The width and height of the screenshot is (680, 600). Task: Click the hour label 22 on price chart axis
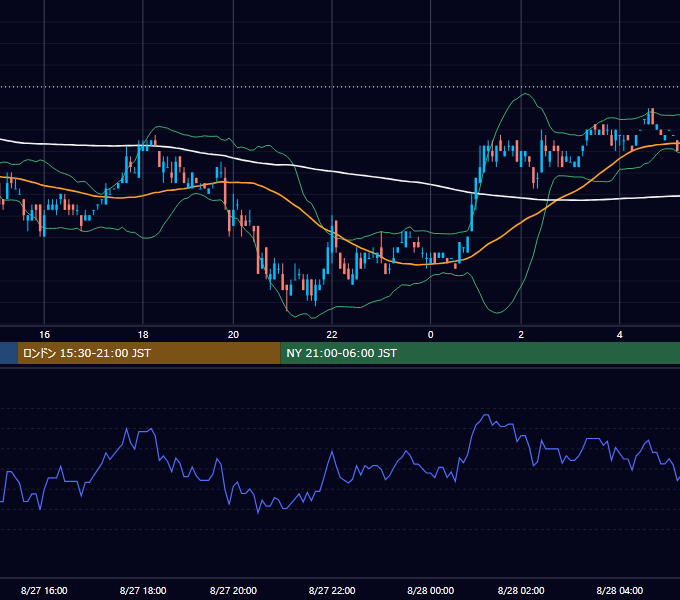click(332, 335)
